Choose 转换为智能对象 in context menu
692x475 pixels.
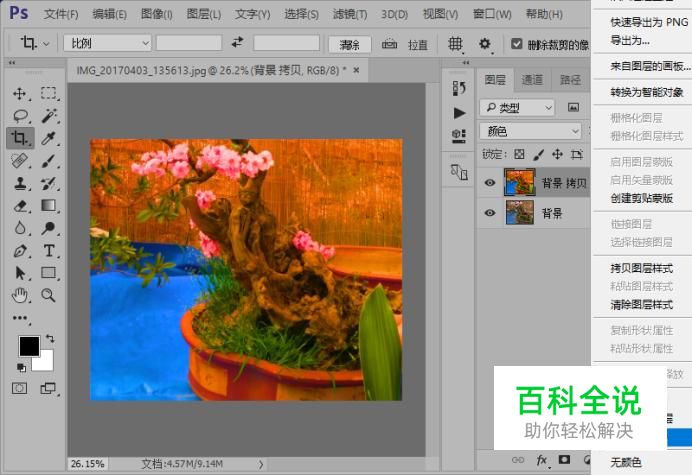click(x=647, y=92)
